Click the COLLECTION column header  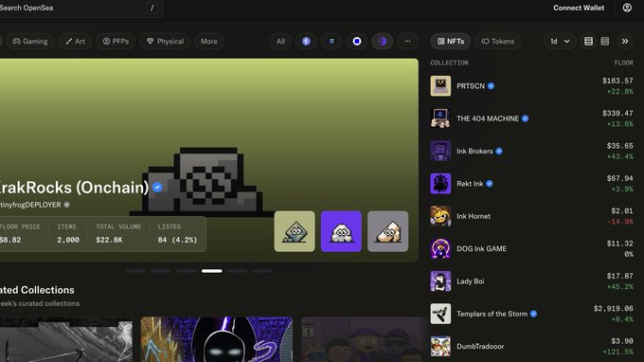tap(449, 63)
